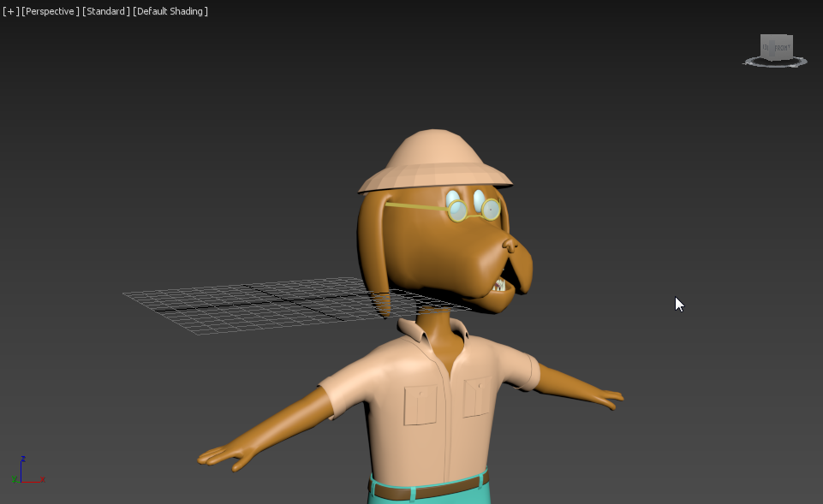823x504 pixels.
Task: Open the [Perspective] point-of-view menu
Action: pos(51,11)
